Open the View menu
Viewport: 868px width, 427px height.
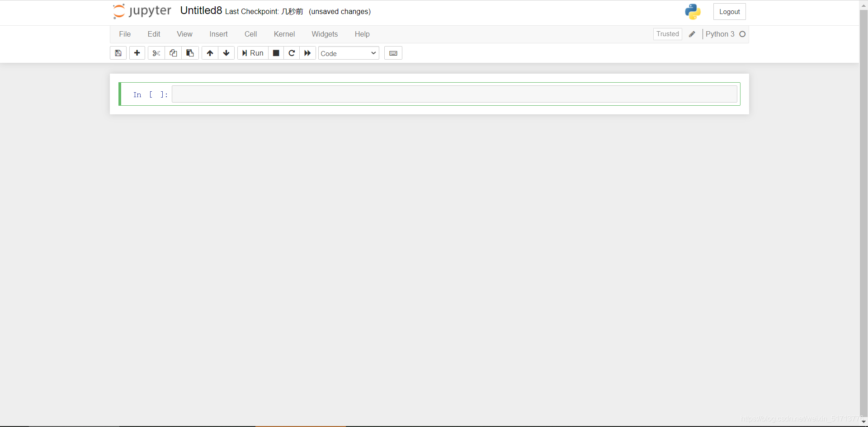[x=184, y=34]
